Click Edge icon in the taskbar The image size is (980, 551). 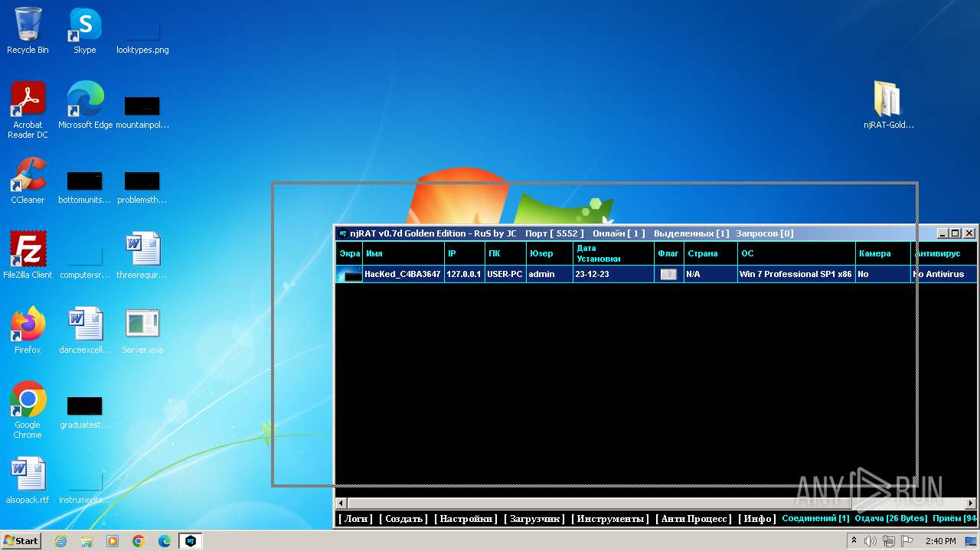[x=165, y=541]
